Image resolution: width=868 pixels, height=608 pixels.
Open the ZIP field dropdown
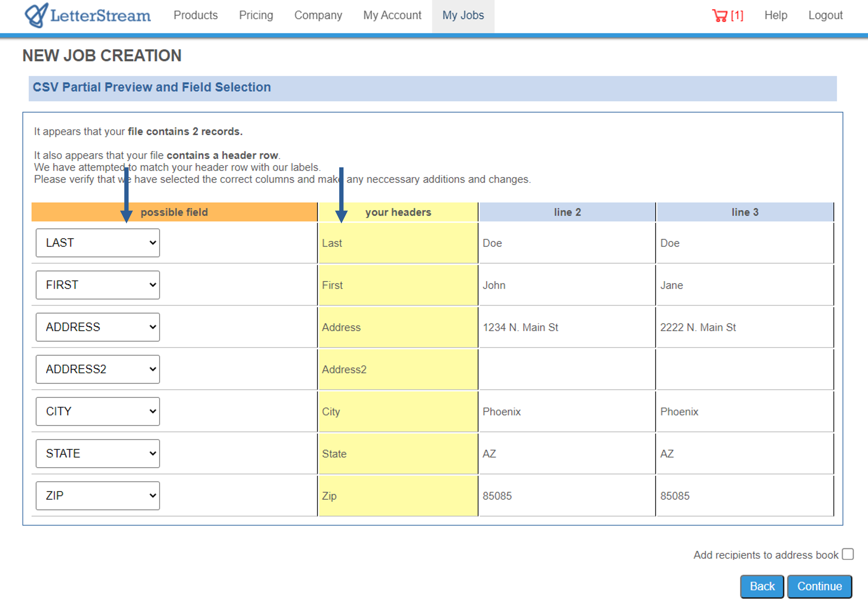click(98, 495)
